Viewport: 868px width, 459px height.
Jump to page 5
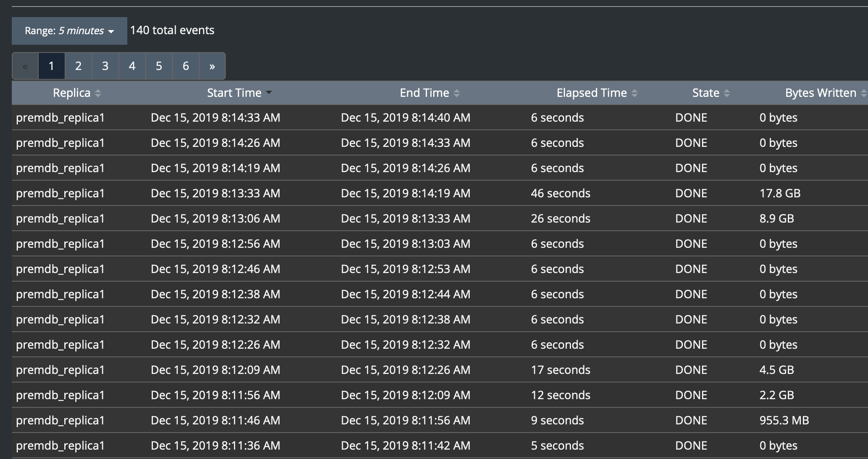159,66
